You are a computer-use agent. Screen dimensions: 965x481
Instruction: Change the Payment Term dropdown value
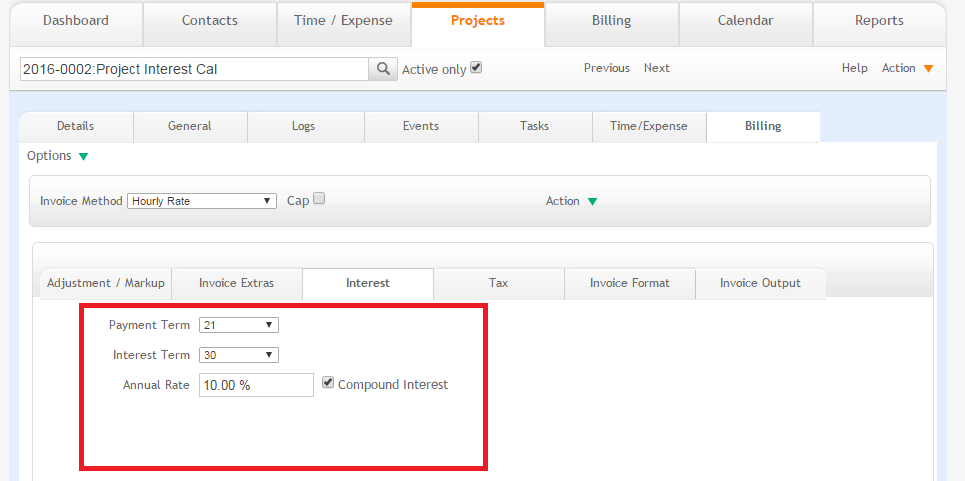coord(239,325)
